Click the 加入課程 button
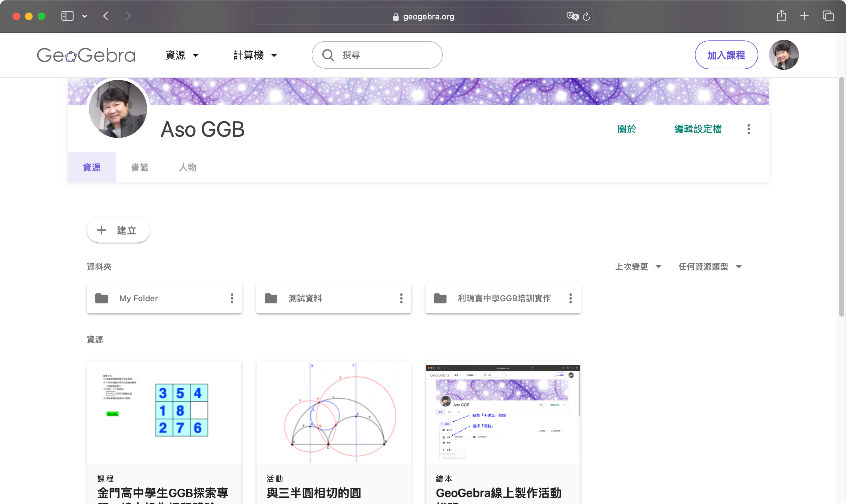The height and width of the screenshot is (504, 846). click(726, 55)
